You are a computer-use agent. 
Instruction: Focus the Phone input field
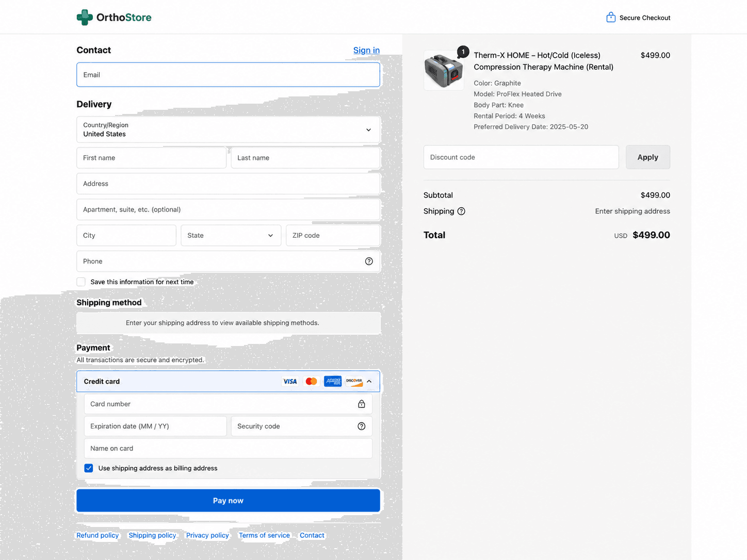click(x=229, y=261)
